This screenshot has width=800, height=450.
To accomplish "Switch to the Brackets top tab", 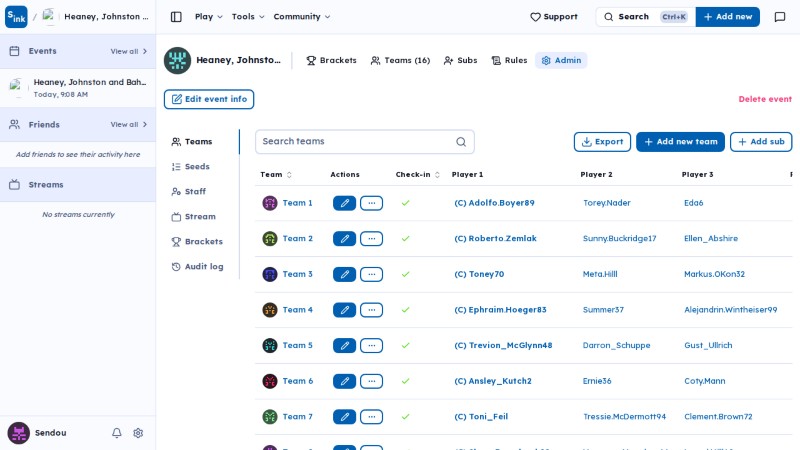I will (331, 60).
